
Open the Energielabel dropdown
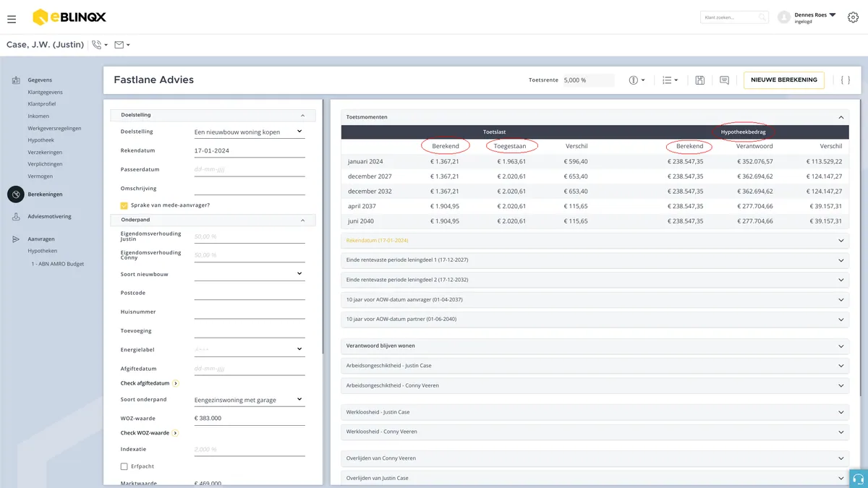tap(250, 349)
